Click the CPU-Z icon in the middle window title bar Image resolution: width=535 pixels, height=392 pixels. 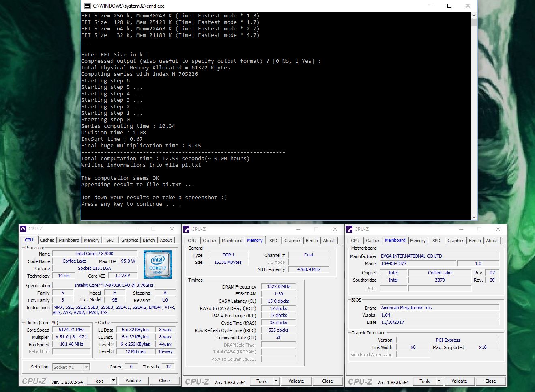click(186, 229)
